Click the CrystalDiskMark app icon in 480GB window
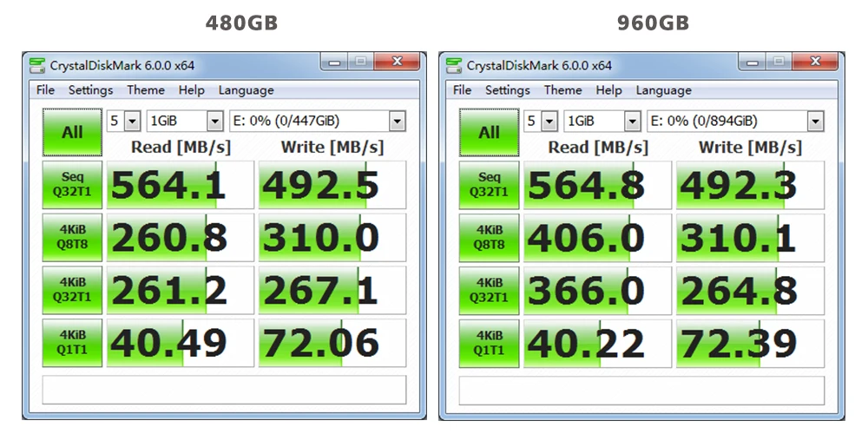 37,65
